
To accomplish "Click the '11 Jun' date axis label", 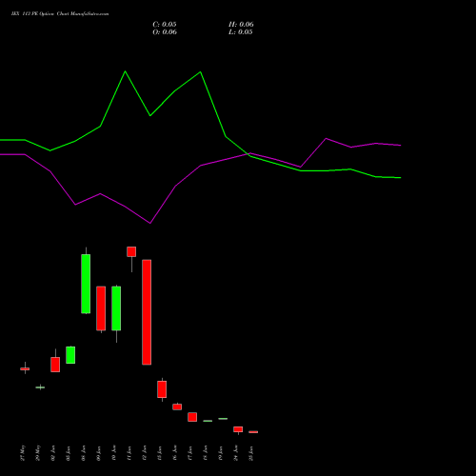I will point(129,453).
